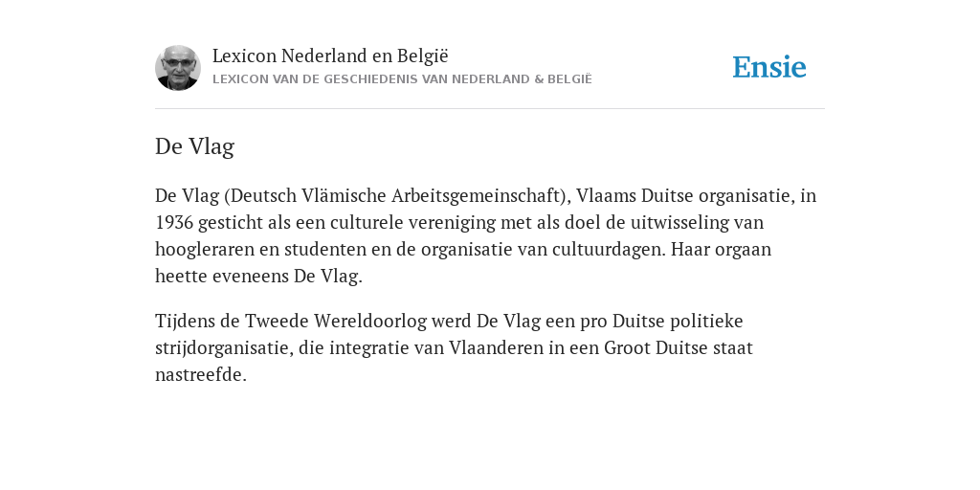Click the final word 'nastreefde'
The height and width of the screenshot is (490, 980).
click(199, 375)
